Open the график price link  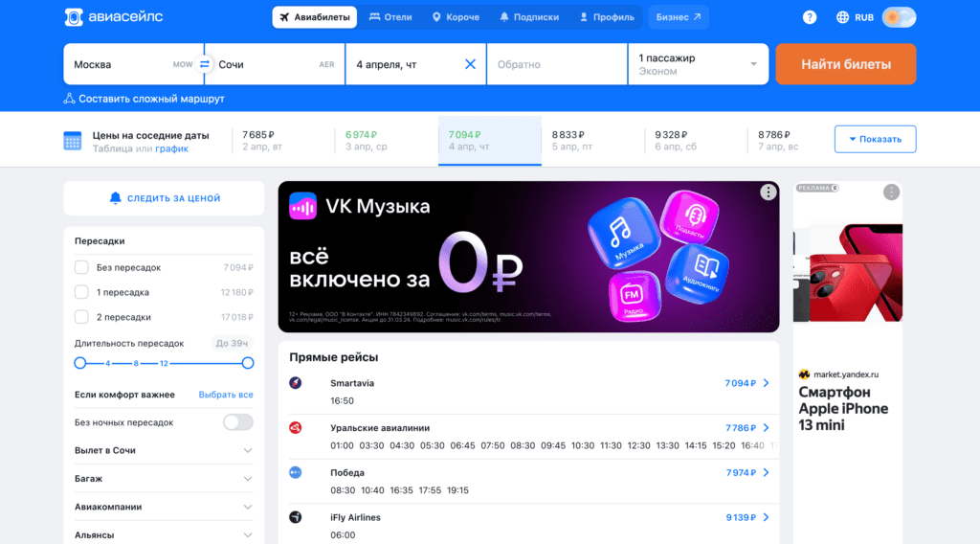172,148
